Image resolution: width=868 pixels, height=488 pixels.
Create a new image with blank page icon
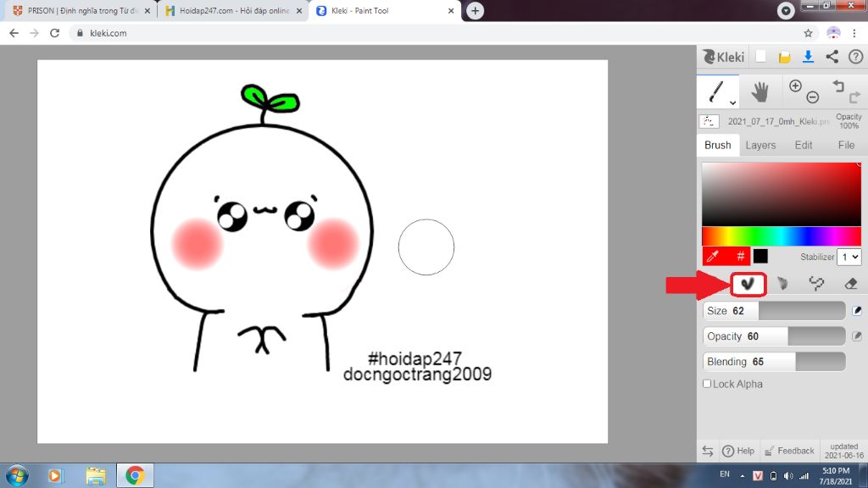tap(760, 57)
